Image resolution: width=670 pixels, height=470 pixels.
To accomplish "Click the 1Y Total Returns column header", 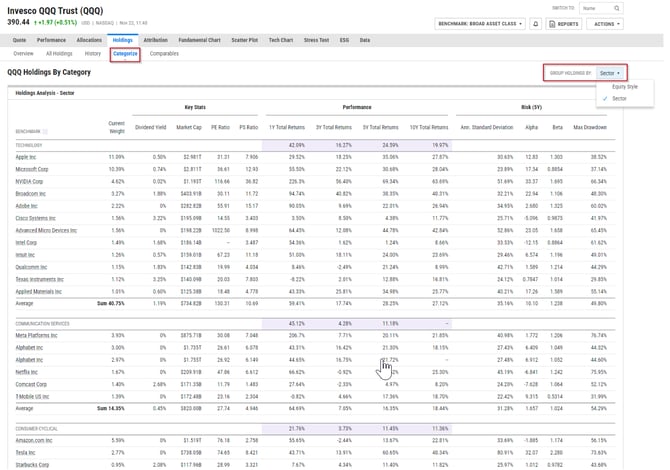I will point(289,128).
